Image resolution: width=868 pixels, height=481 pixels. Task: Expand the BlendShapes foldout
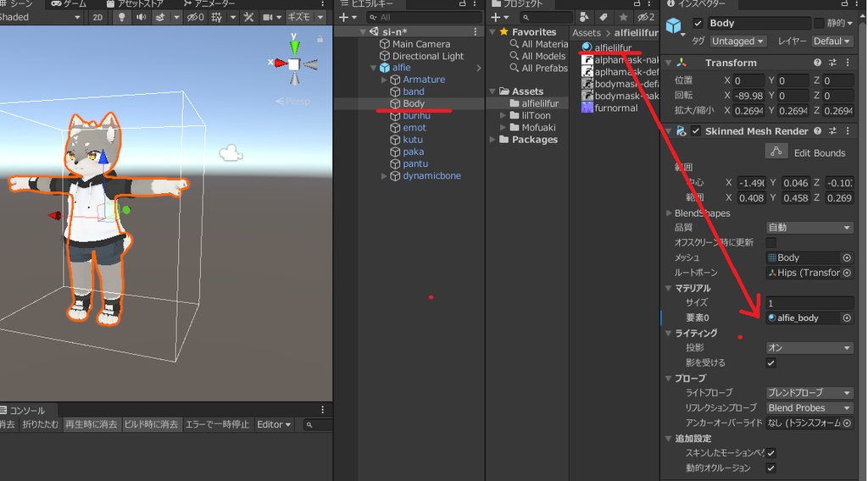point(669,213)
